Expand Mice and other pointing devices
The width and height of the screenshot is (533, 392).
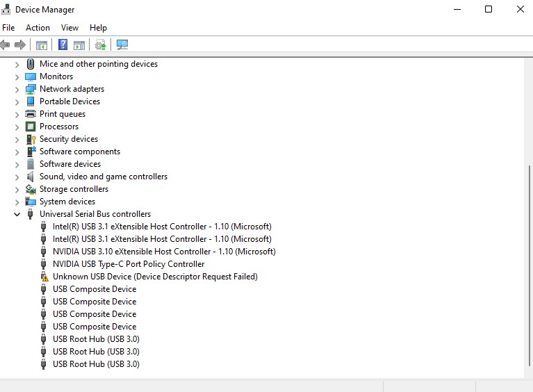17,65
